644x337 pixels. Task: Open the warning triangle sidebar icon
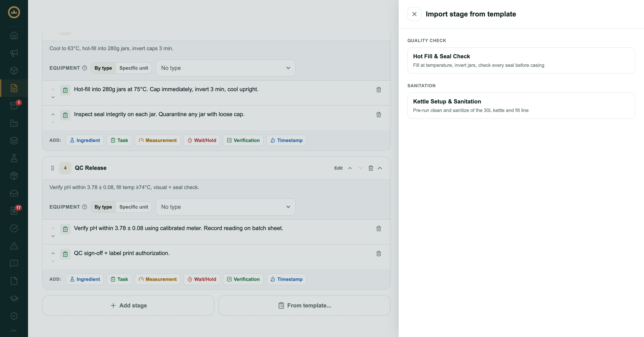pos(14,246)
